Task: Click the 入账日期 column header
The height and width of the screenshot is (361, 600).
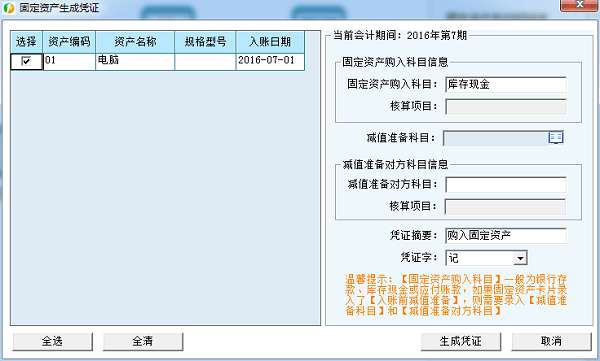Action: click(x=270, y=42)
